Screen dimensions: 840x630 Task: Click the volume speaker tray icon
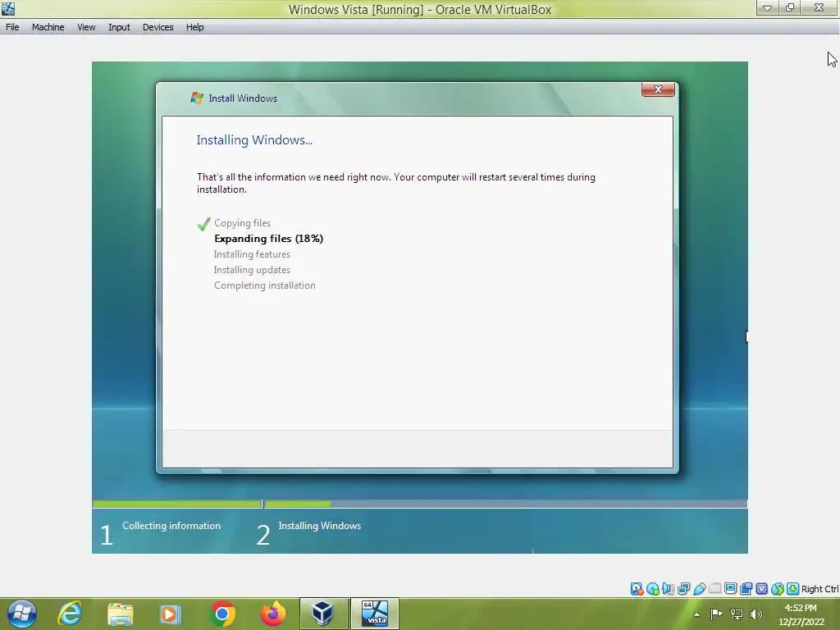[756, 614]
